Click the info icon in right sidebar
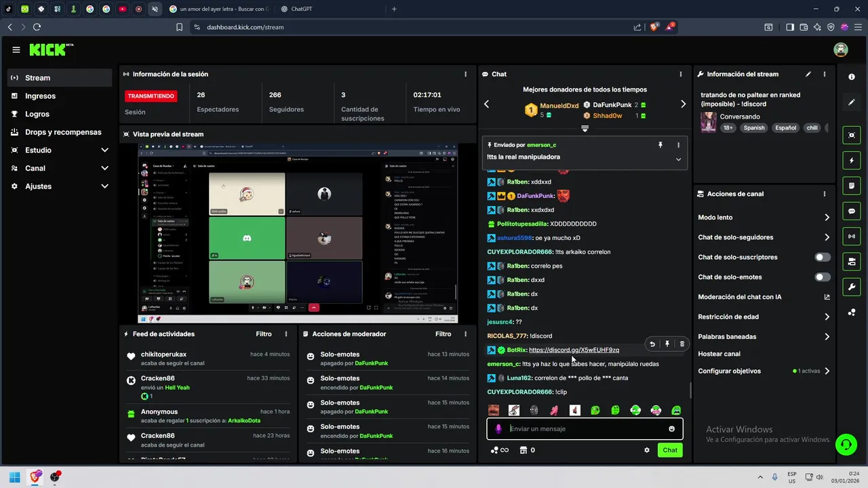Viewport: 868px width, 488px height. point(852,77)
